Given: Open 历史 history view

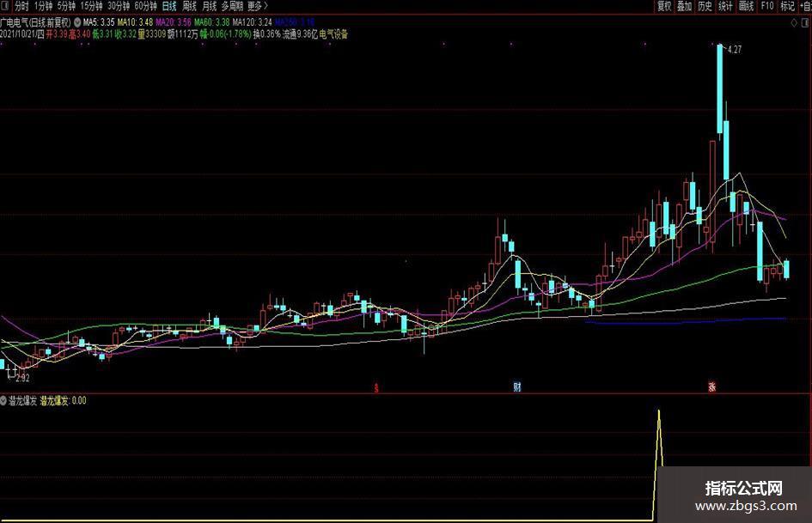Looking at the screenshot, I should coord(705,6).
